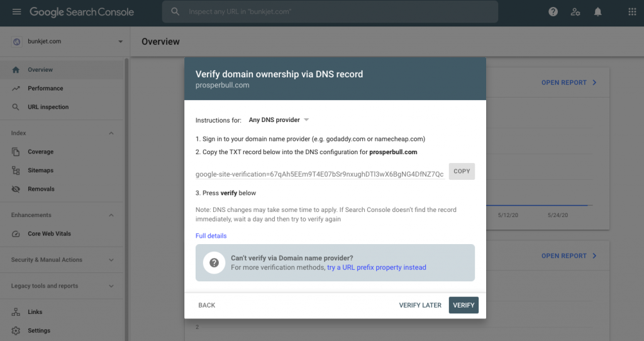Choose VERIFY LATER in the dialog
This screenshot has width=644, height=341.
tap(420, 305)
